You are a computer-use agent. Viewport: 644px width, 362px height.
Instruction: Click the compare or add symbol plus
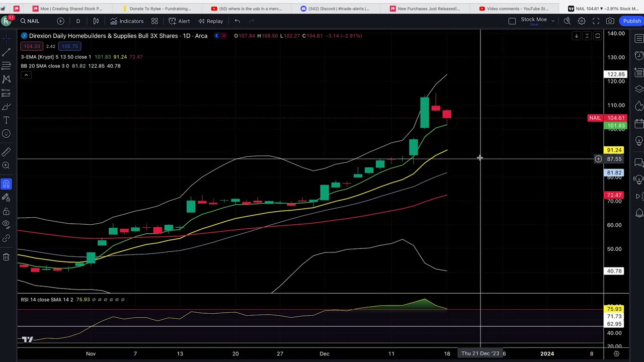60,21
